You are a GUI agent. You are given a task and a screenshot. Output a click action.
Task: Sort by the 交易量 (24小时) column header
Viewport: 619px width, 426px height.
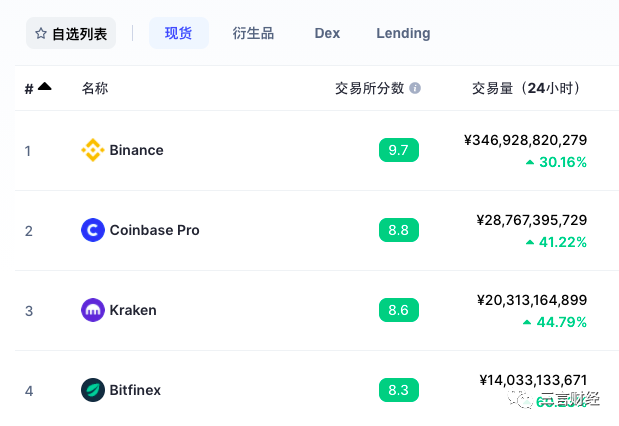pos(526,88)
